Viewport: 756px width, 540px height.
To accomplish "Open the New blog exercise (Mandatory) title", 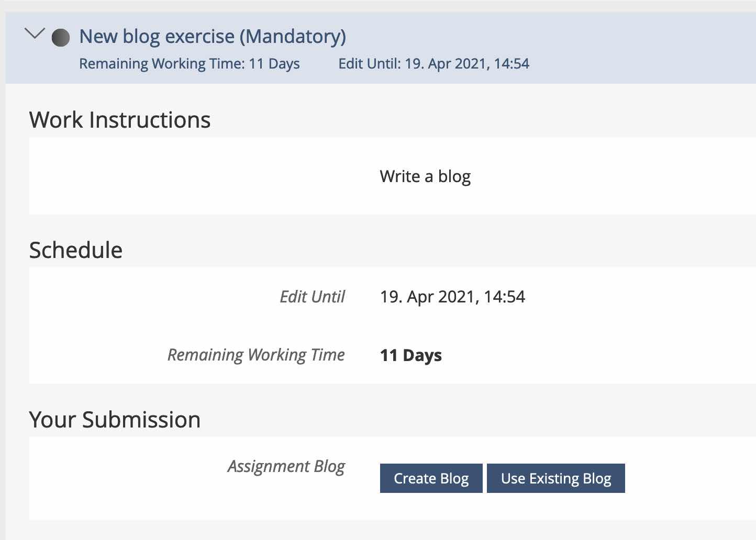I will pos(212,37).
